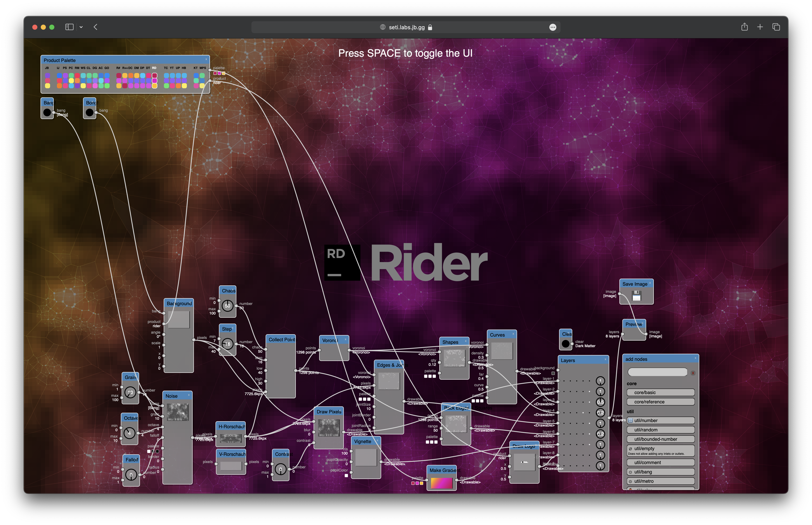Viewport: 812px width, 525px height.
Task: Pick the yellow bottom swatch under JB
Action: click(47, 86)
